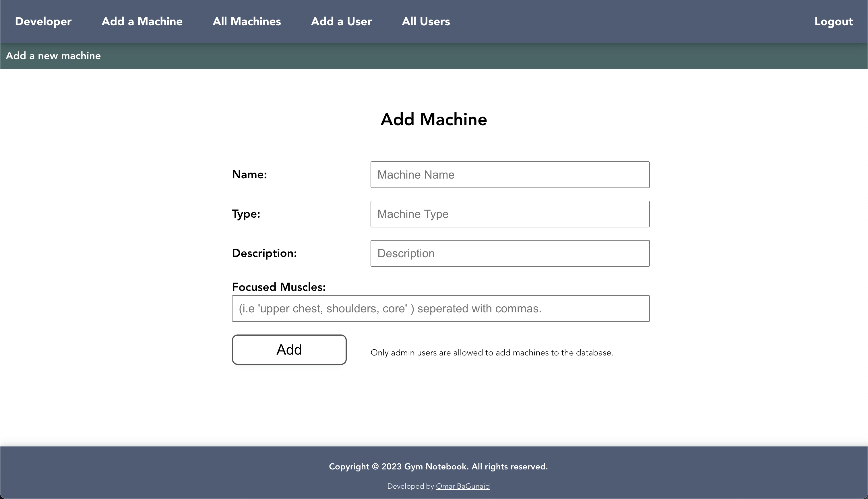Go to Add a Machine page
The width and height of the screenshot is (868, 499).
tap(142, 22)
